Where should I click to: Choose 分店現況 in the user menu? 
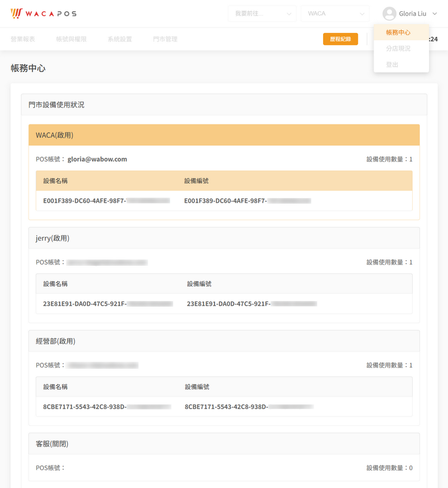(x=398, y=49)
